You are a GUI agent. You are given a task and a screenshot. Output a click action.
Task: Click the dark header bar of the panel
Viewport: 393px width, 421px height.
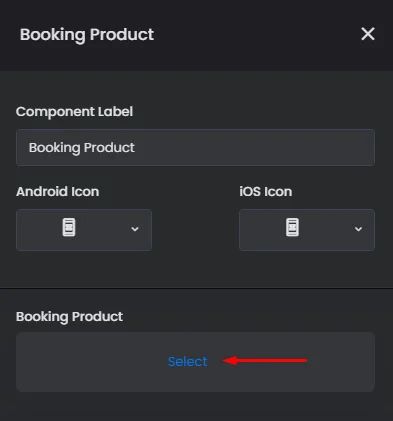tap(196, 35)
